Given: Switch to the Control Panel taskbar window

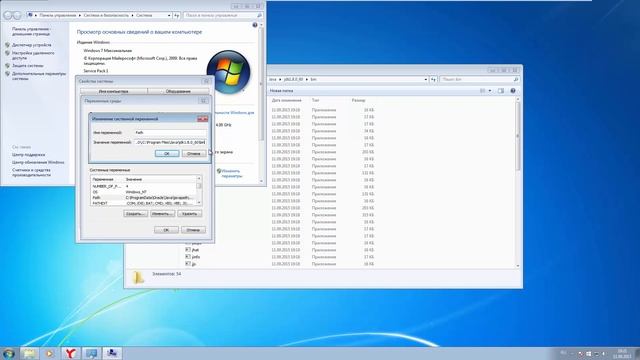Looking at the screenshot, I should 91,353.
